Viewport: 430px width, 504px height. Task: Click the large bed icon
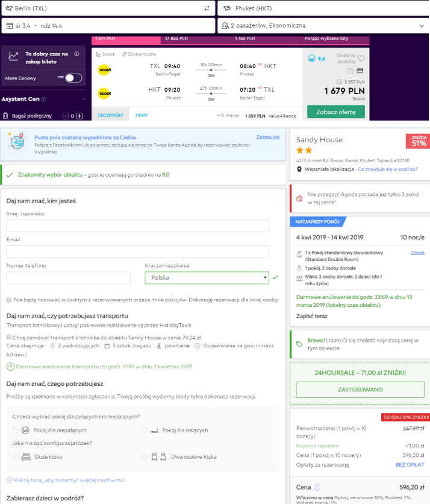point(26,457)
